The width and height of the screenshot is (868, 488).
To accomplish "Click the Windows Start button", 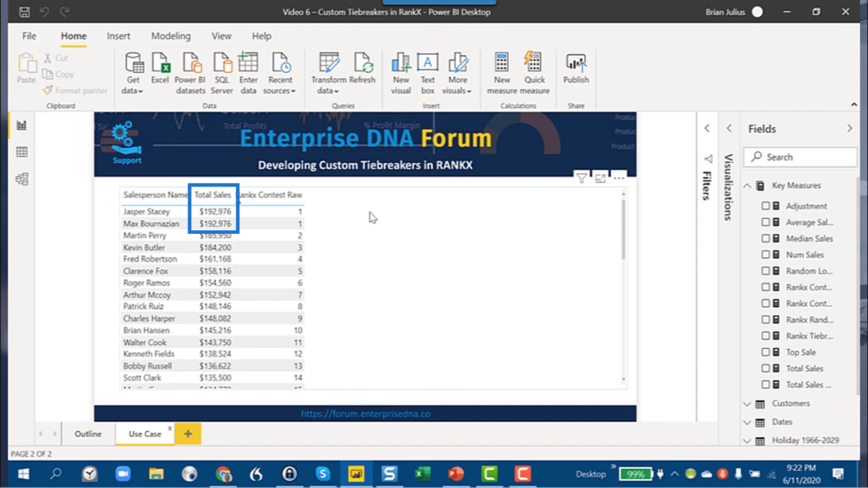I will tap(24, 474).
